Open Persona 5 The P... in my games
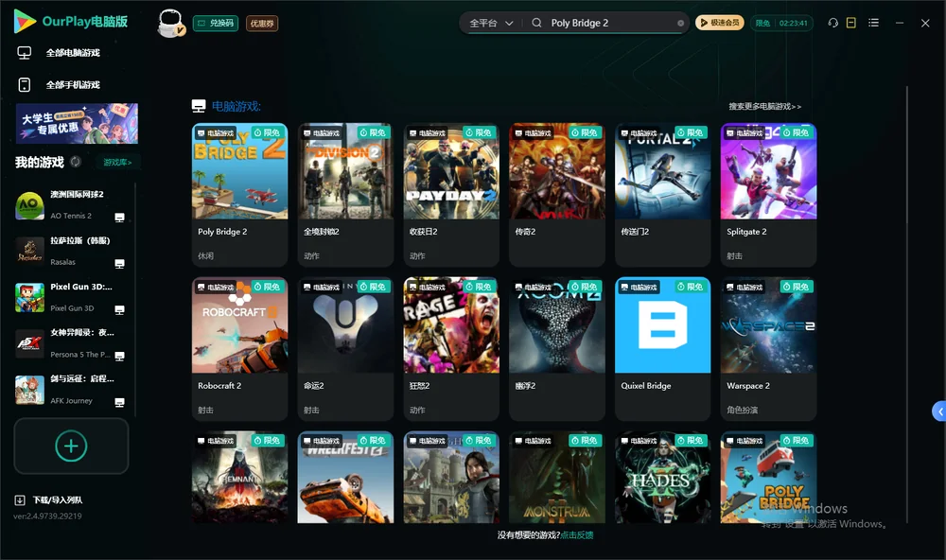Image resolution: width=946 pixels, height=560 pixels. pos(71,343)
